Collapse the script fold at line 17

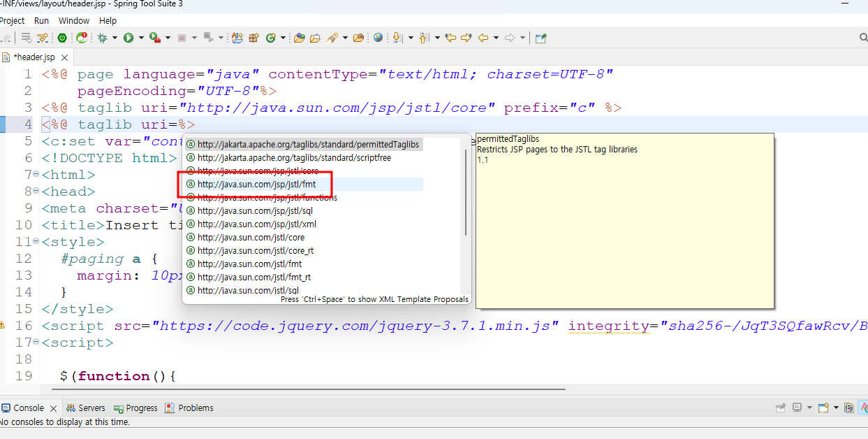coord(36,342)
